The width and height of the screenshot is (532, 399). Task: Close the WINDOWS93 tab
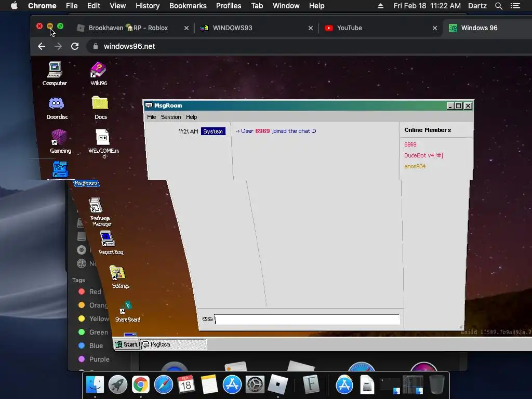[311, 28]
